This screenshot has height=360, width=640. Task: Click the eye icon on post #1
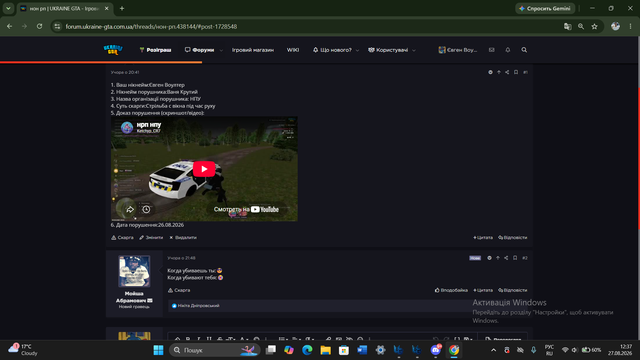[490, 72]
